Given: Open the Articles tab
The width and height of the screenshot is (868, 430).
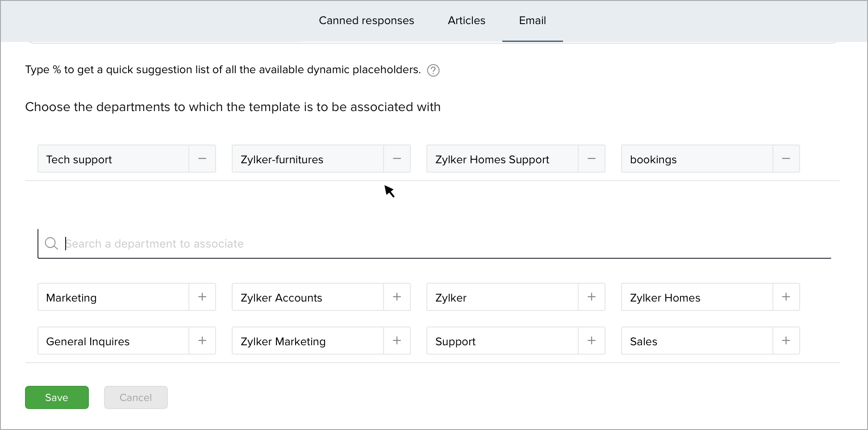Looking at the screenshot, I should click(x=466, y=21).
